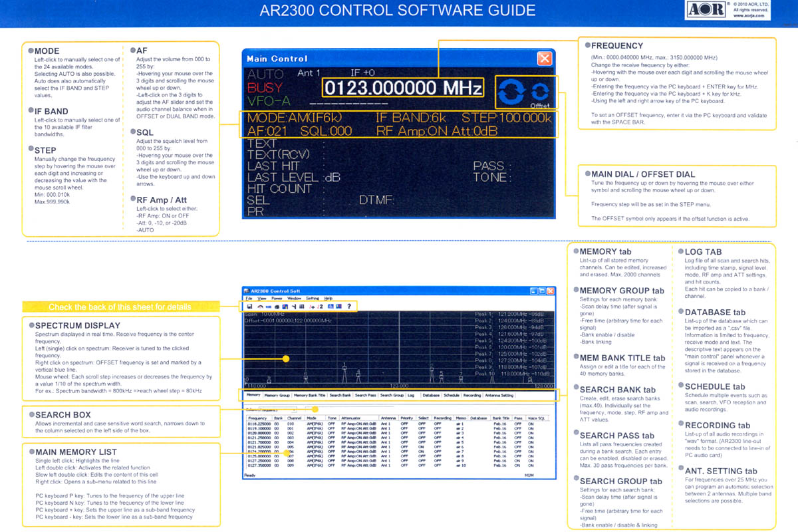Click the Ant 1 label in Main Control

tap(309, 72)
